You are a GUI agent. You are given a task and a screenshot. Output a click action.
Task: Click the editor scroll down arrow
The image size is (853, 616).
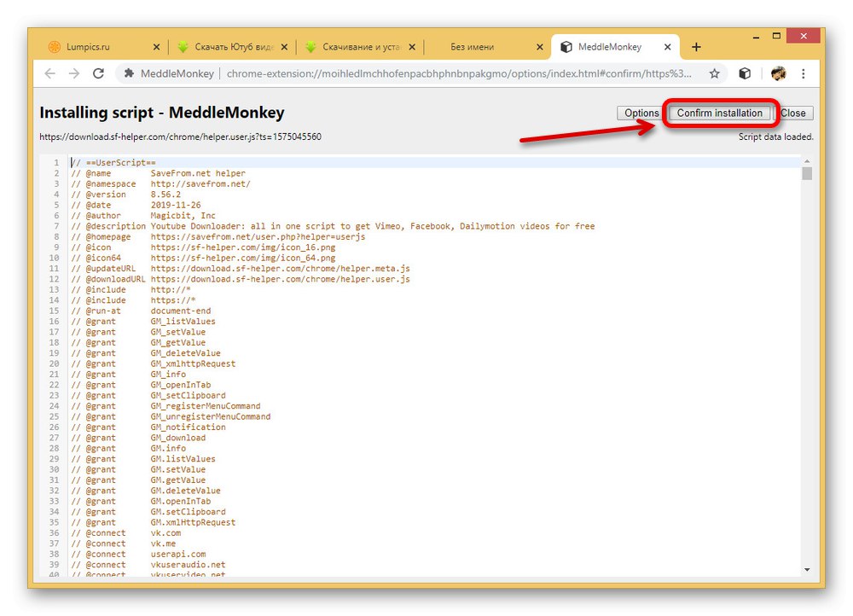point(807,570)
